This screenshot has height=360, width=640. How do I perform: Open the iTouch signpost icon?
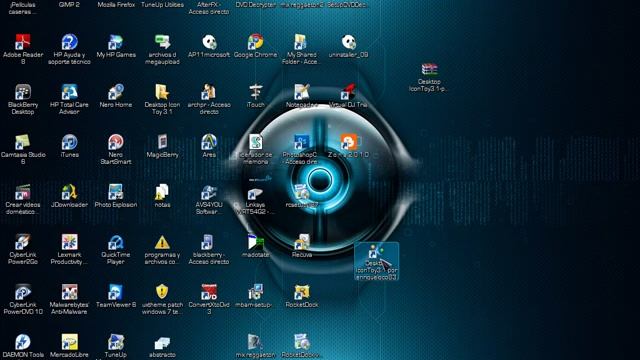[256, 92]
